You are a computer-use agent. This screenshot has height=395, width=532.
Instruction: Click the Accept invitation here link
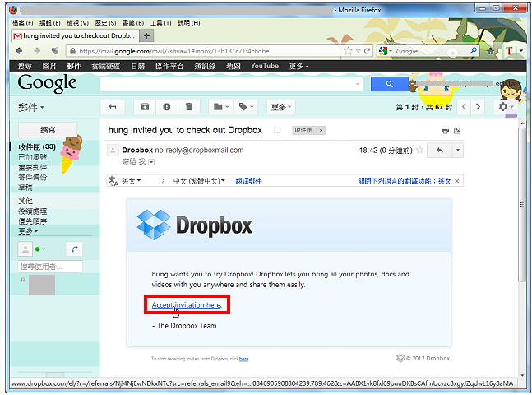click(187, 304)
